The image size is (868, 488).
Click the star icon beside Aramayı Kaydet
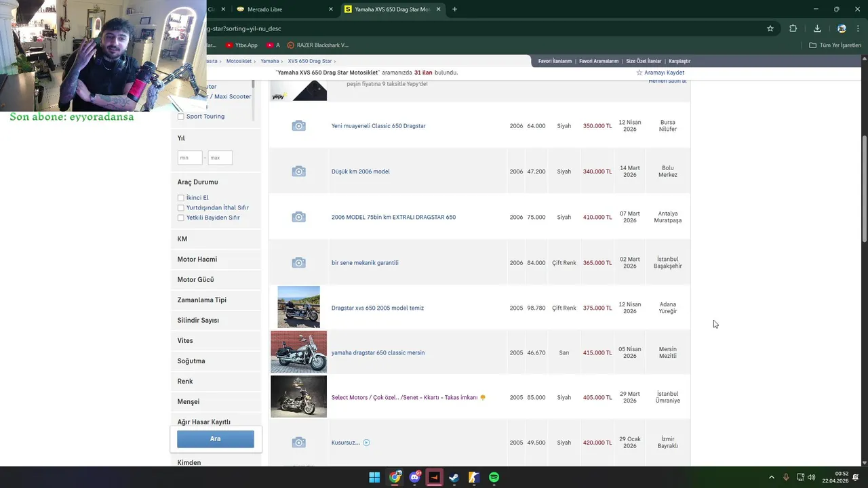coord(639,73)
